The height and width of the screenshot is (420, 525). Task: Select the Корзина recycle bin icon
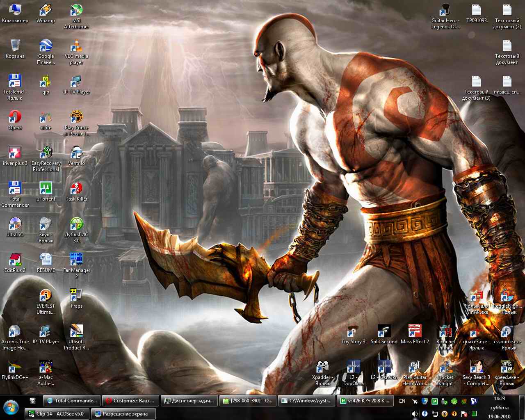click(x=15, y=46)
